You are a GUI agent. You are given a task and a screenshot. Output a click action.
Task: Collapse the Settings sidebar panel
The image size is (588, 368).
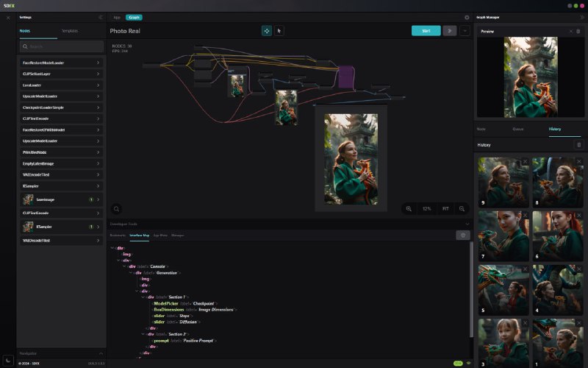(100, 17)
